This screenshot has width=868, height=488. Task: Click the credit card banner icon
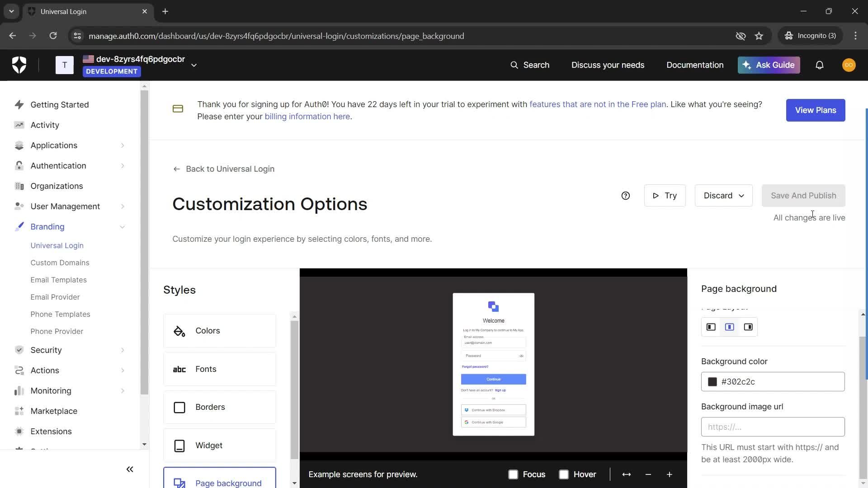[x=178, y=109]
